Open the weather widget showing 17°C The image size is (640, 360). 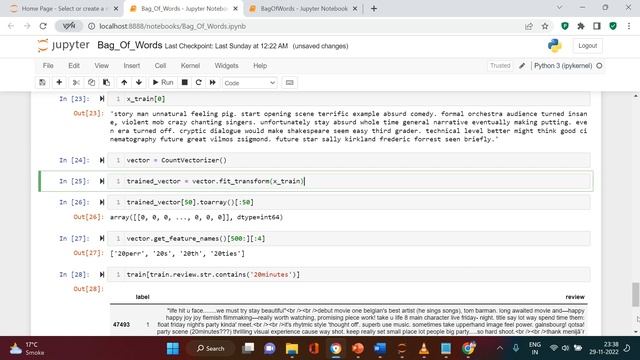27,349
